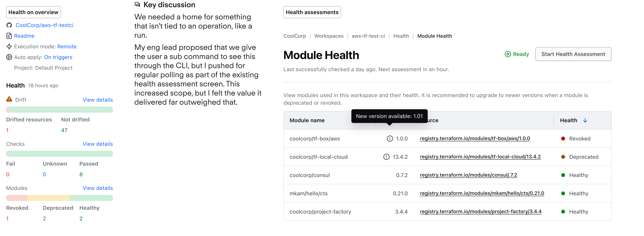Click the alert icon next to version 13.4.2

tap(386, 157)
